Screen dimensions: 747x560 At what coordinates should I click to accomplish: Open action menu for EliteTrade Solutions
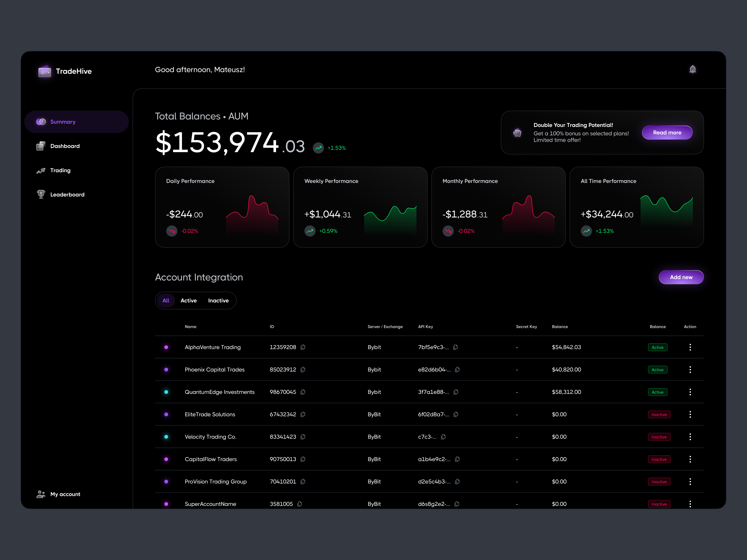690,414
